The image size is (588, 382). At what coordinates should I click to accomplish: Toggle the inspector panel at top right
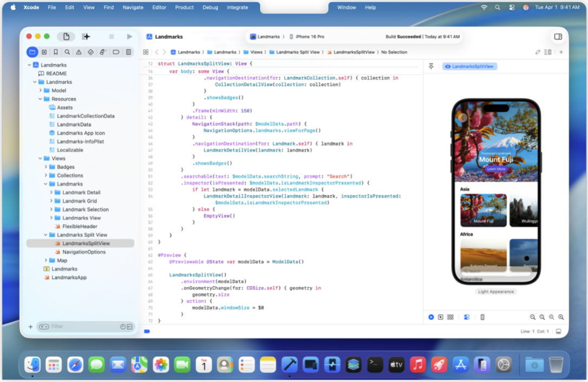coord(558,36)
